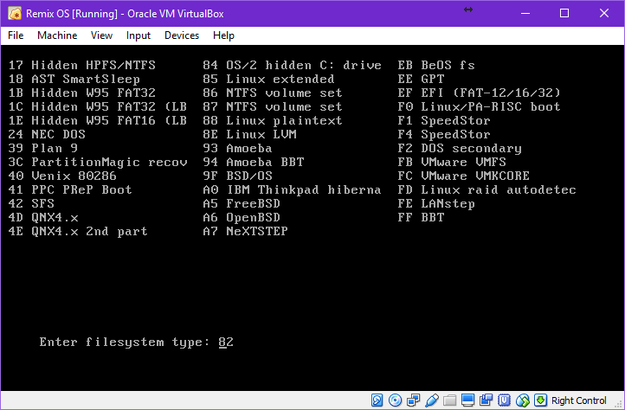Click the '4E QNX4.x 2nd part' entry
The height and width of the screenshot is (410, 625).
(x=78, y=231)
